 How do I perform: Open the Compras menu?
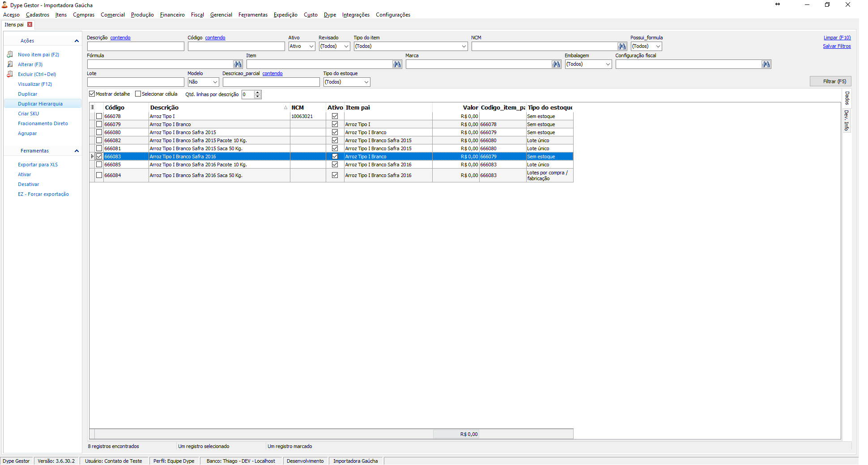pyautogui.click(x=84, y=15)
